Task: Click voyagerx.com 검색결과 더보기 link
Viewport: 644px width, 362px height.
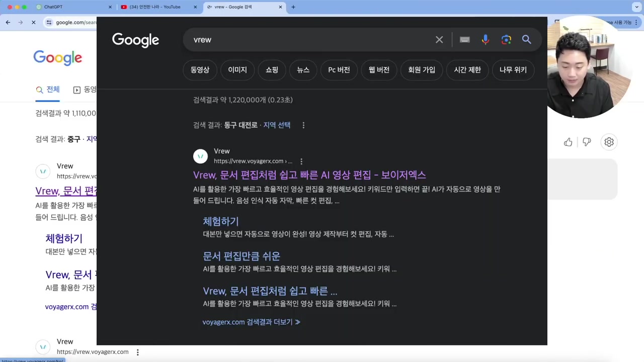Action: [252, 322]
